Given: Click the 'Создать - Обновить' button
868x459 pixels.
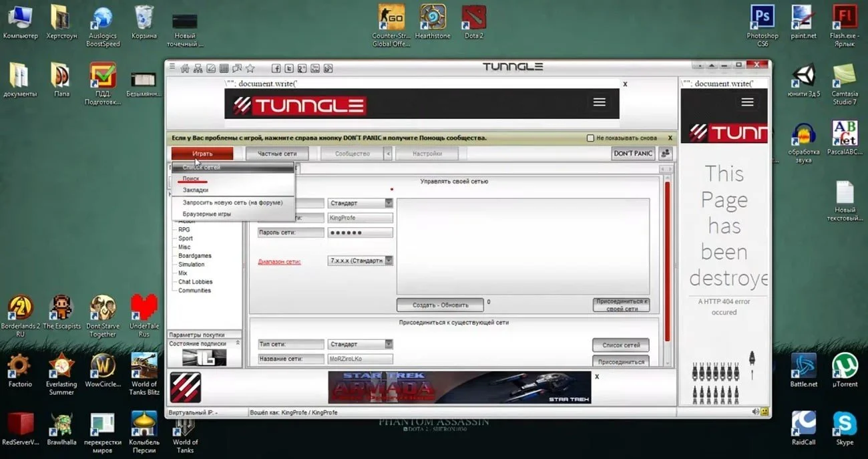Looking at the screenshot, I should [x=440, y=305].
